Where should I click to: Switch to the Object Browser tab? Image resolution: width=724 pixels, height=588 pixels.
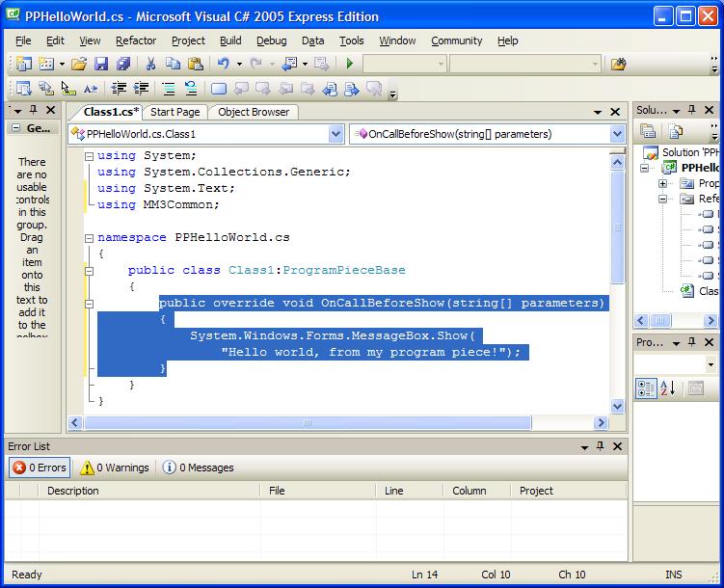[254, 112]
